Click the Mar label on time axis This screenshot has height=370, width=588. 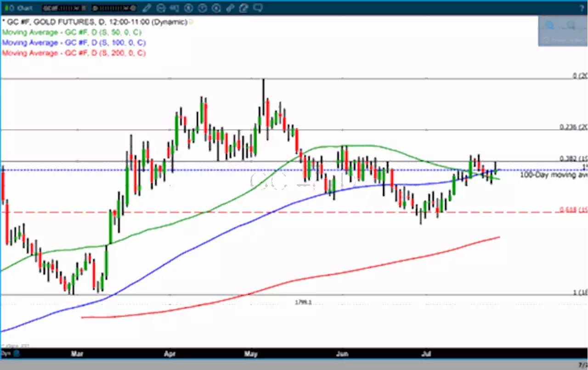(x=77, y=354)
